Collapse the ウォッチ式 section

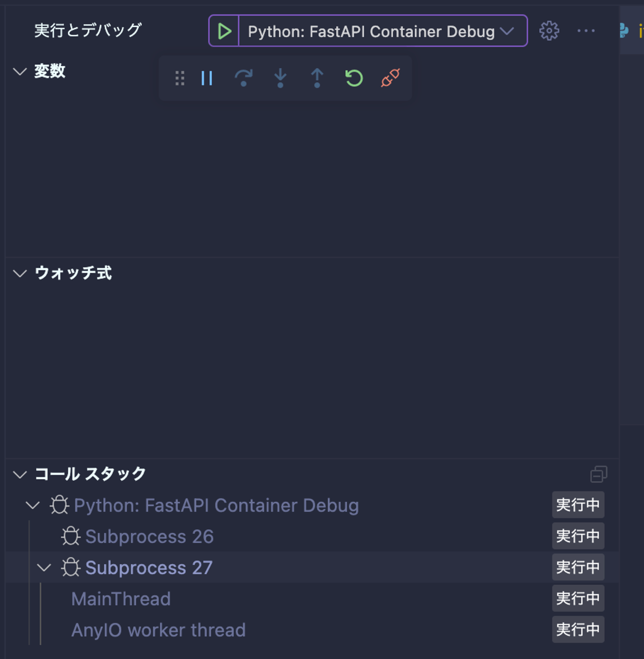[20, 273]
